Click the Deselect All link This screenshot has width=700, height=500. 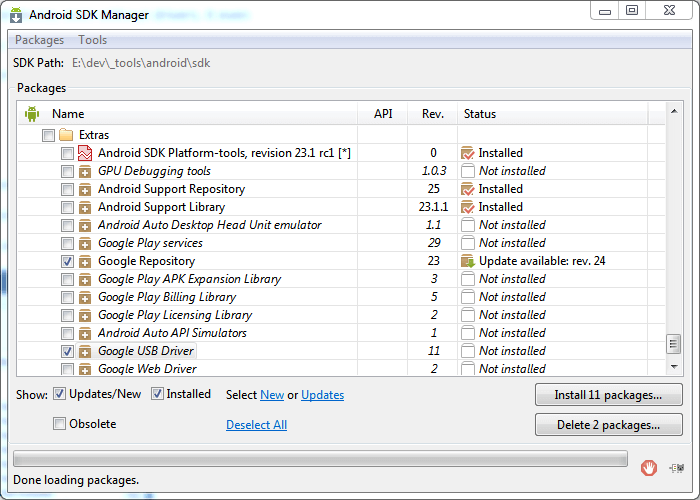coord(256,425)
